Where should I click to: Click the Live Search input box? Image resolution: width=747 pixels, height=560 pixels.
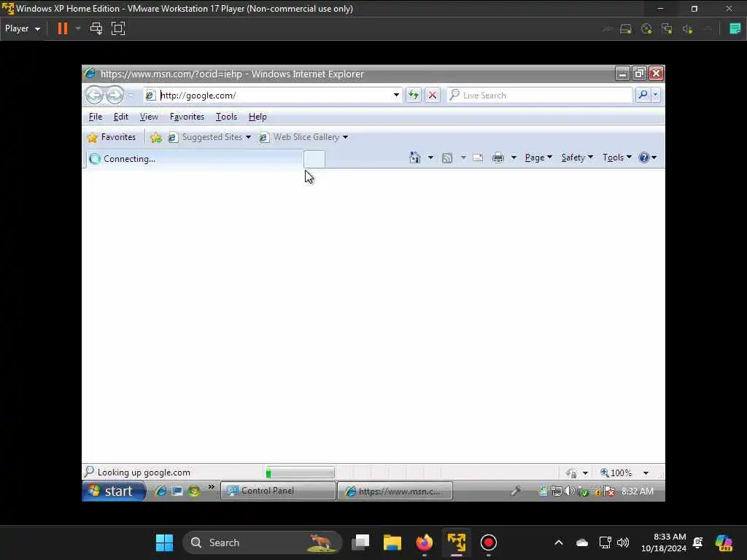540,95
